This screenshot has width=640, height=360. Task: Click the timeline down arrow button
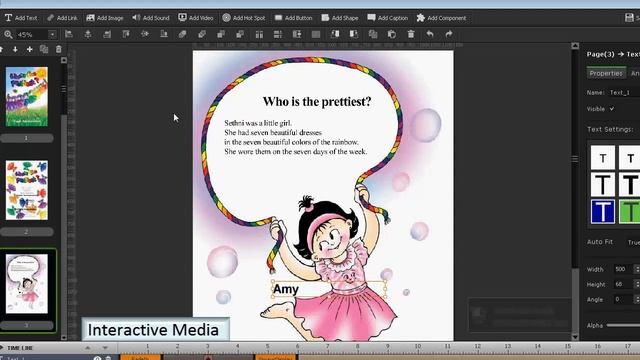[105, 348]
